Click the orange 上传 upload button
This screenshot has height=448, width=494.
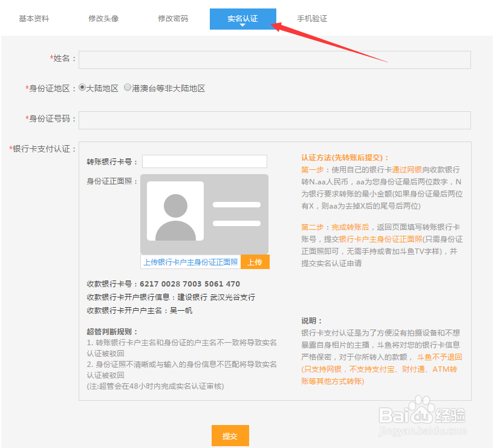255,262
